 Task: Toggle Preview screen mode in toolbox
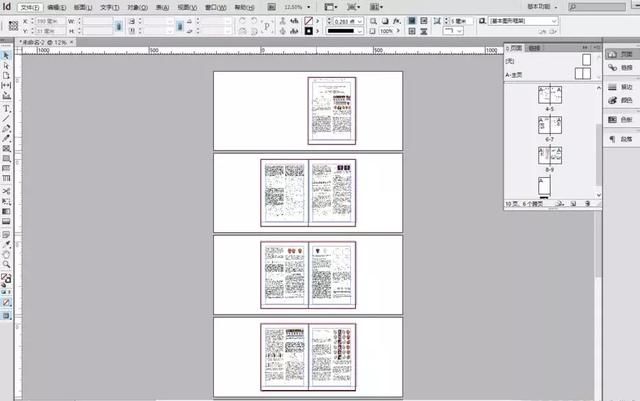6,316
